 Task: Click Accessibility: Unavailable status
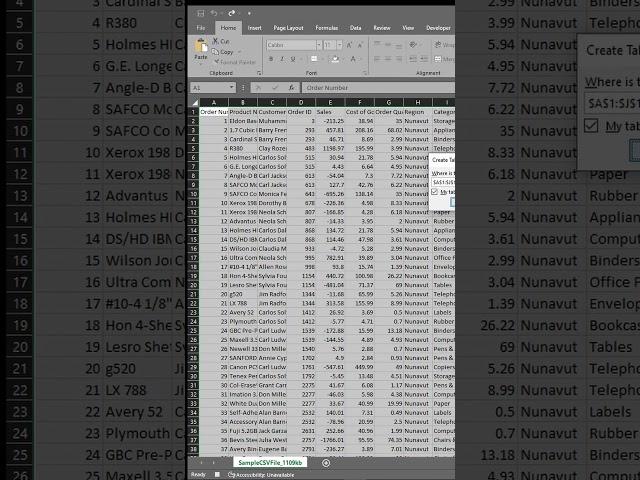click(261, 475)
